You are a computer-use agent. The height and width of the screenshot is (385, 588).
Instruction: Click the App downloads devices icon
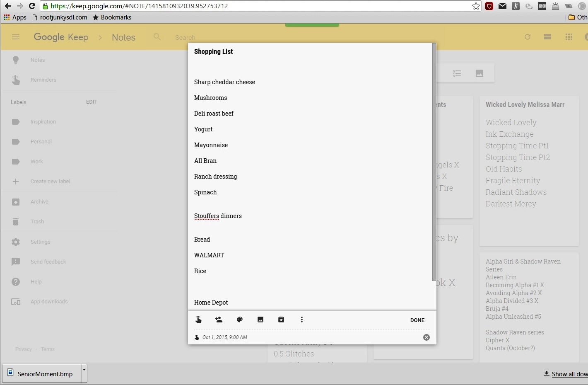(16, 302)
